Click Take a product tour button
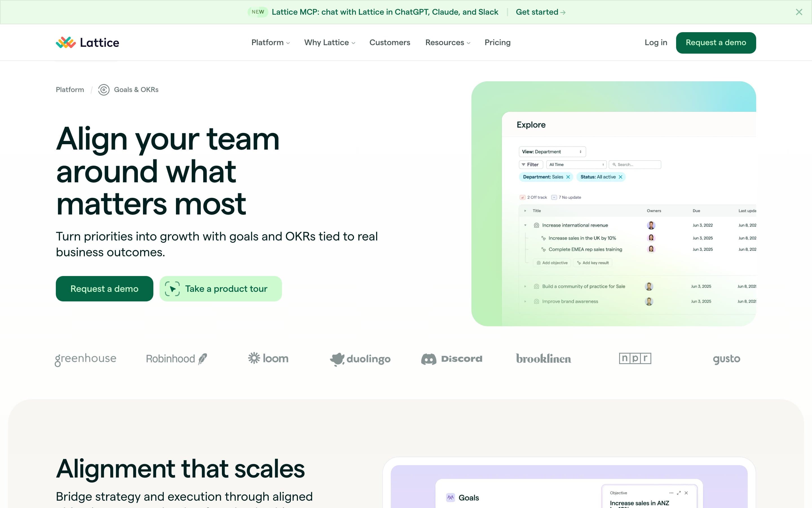 220,289
